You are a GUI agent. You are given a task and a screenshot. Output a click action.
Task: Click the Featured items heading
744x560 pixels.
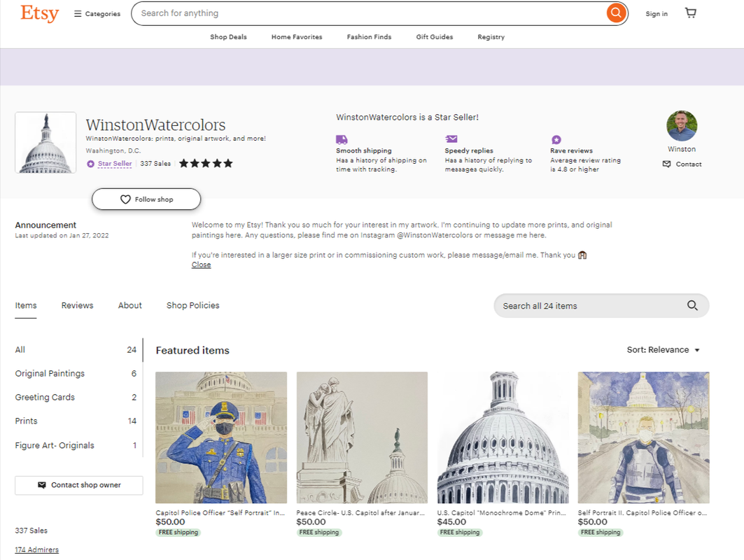[192, 350]
